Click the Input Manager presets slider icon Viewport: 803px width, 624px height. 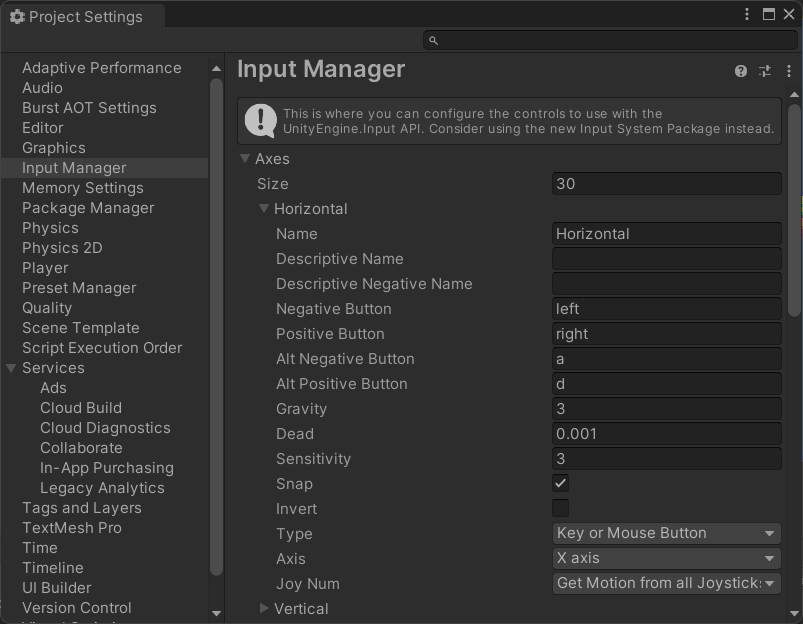point(765,71)
